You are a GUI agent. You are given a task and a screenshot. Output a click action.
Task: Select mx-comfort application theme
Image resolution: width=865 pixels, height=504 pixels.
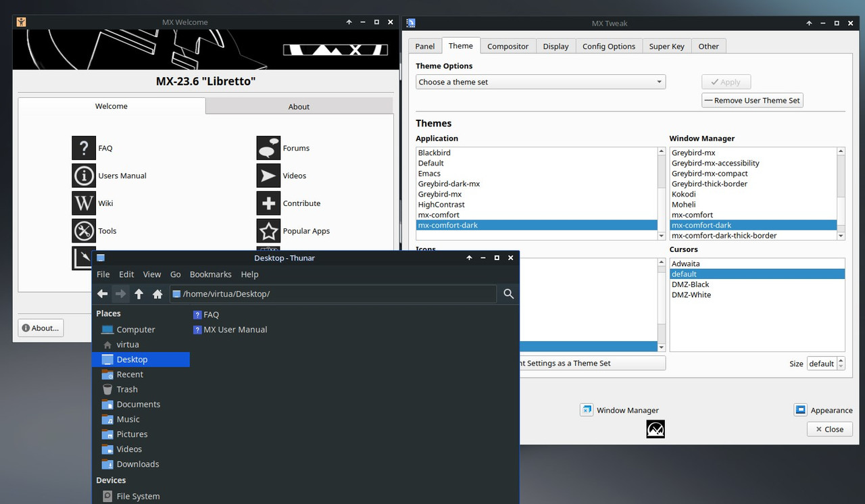pyautogui.click(x=537, y=215)
